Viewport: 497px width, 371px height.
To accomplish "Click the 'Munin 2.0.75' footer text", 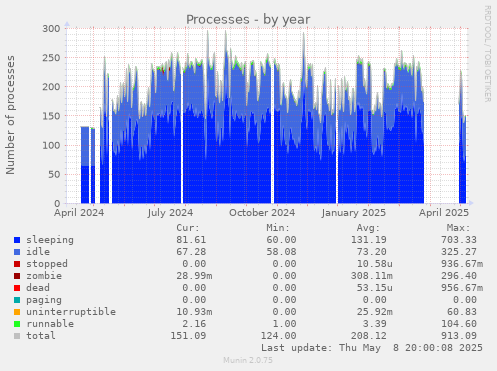I will point(248,360).
